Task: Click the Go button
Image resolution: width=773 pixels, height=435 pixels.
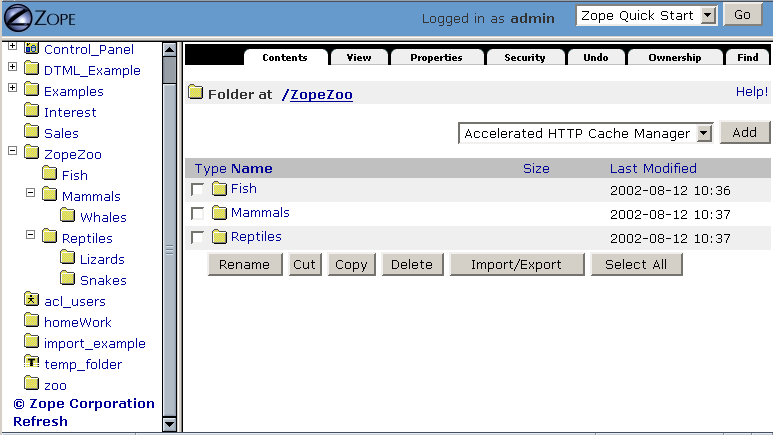Action: tap(742, 15)
